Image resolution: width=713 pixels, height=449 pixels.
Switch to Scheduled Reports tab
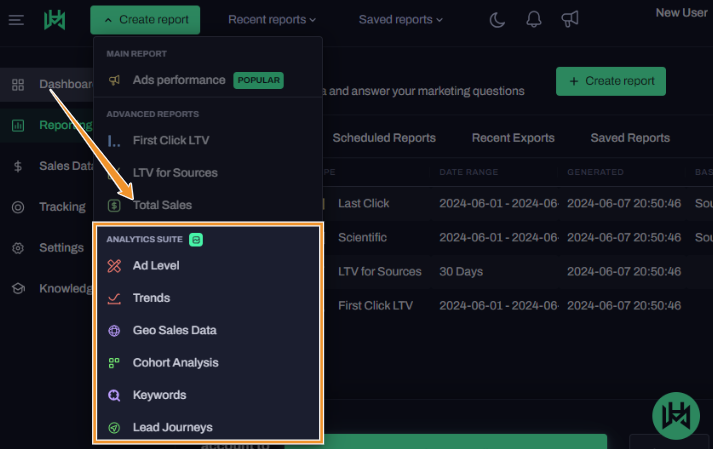(x=384, y=138)
